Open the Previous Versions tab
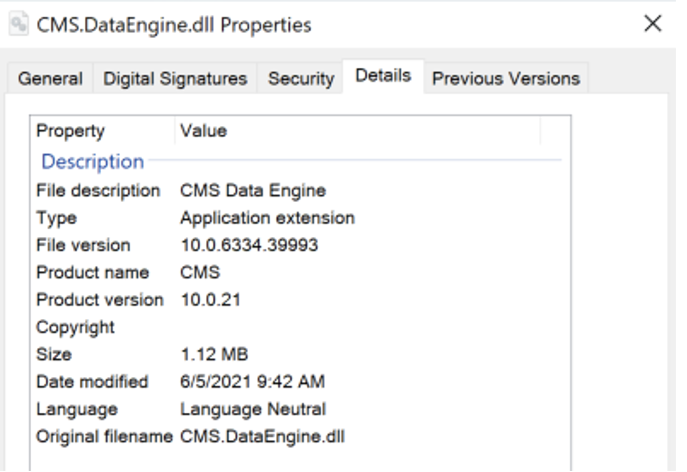The height and width of the screenshot is (472, 687). click(505, 78)
